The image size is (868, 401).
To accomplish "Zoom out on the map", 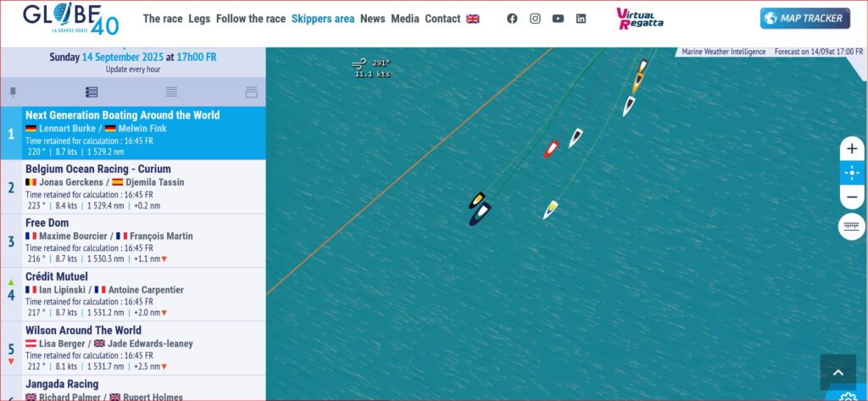I will [852, 197].
